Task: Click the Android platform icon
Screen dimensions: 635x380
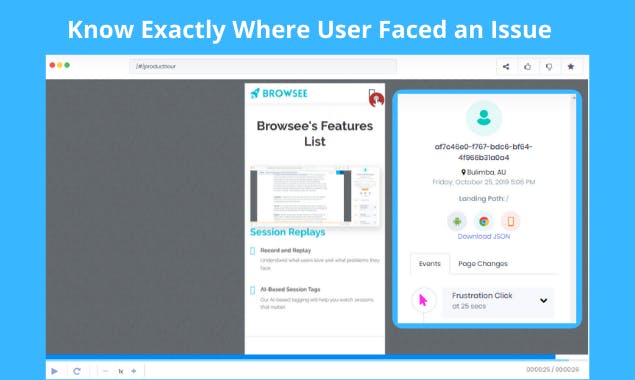Action: (x=457, y=221)
